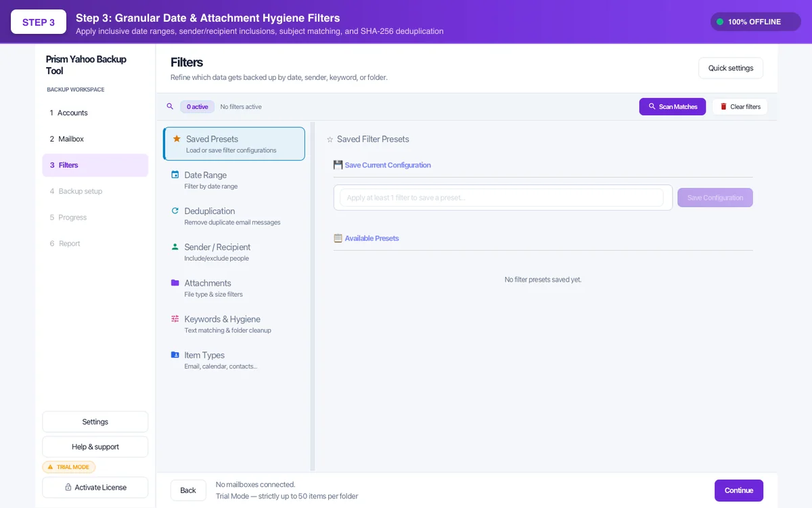812x508 pixels.
Task: Click the star icon beside Saved Presets
Action: tap(177, 138)
